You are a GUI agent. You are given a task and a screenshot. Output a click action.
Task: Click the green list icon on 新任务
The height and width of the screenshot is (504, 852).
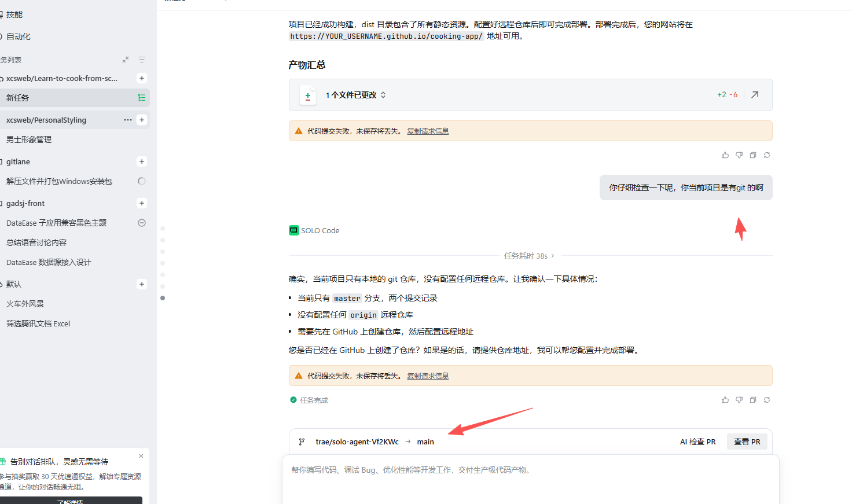coord(142,98)
